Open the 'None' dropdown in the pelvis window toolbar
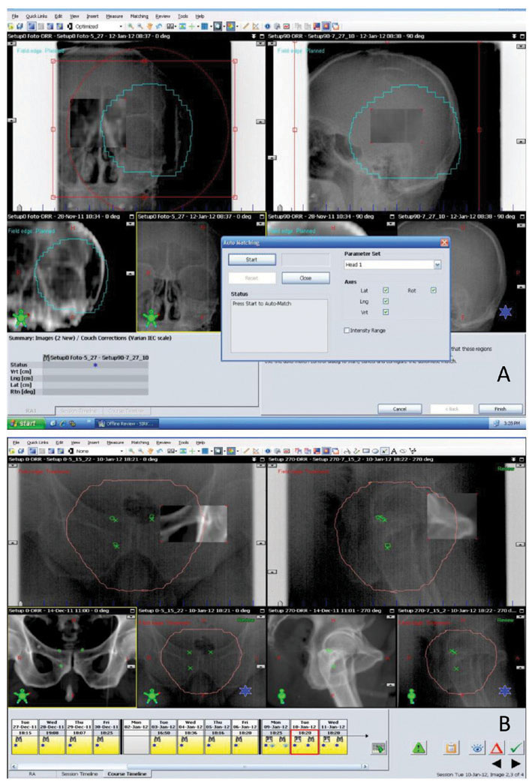 click(121, 450)
